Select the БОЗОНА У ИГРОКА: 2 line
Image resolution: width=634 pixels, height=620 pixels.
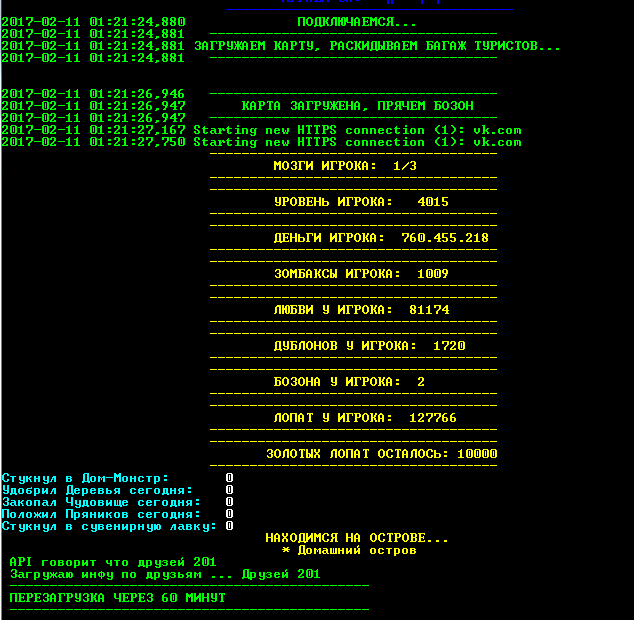tap(349, 382)
